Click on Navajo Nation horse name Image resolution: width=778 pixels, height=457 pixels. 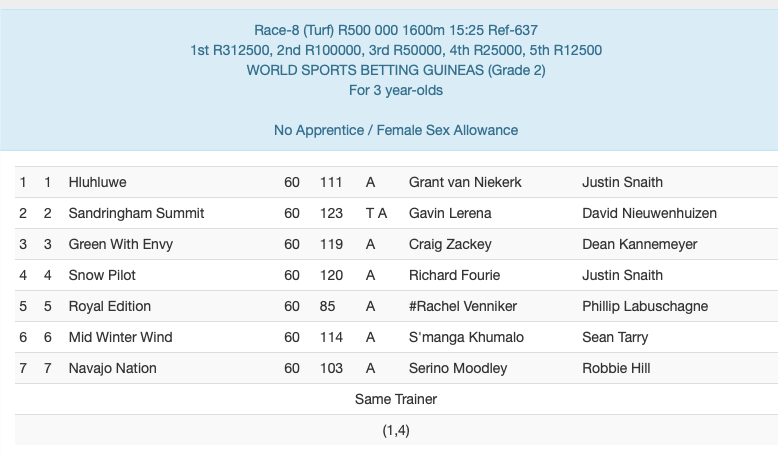tap(112, 368)
